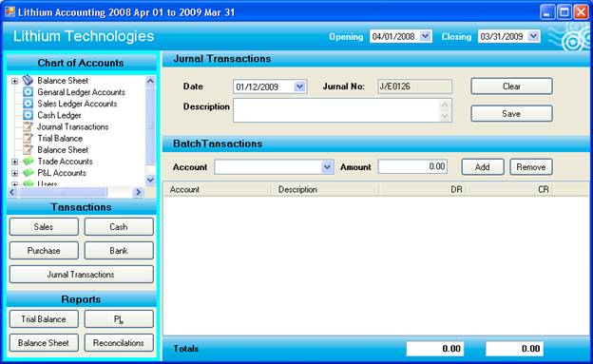Open the Balance Sheet report button
The height and width of the screenshot is (364, 593).
click(x=44, y=343)
